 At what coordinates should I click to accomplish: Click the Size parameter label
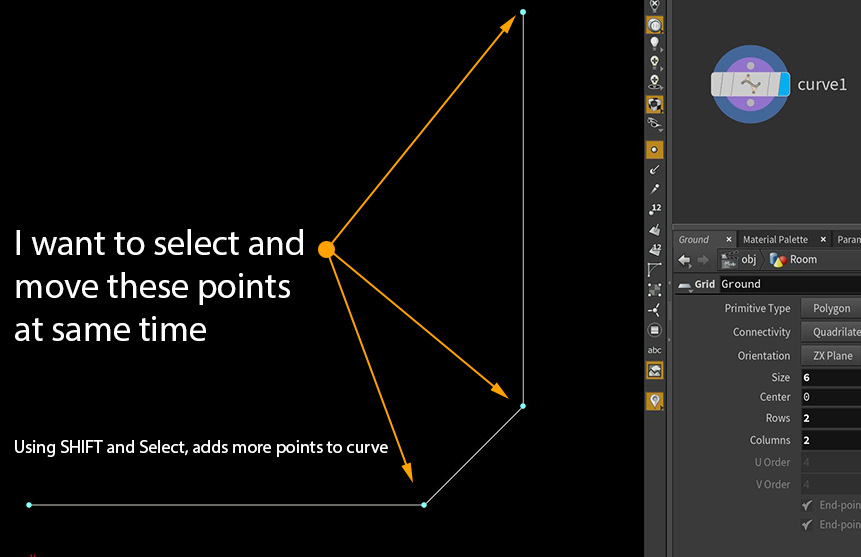click(x=780, y=377)
